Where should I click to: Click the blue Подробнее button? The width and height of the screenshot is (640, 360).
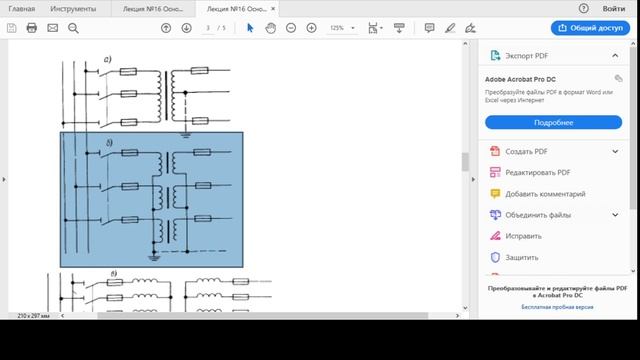point(553,122)
